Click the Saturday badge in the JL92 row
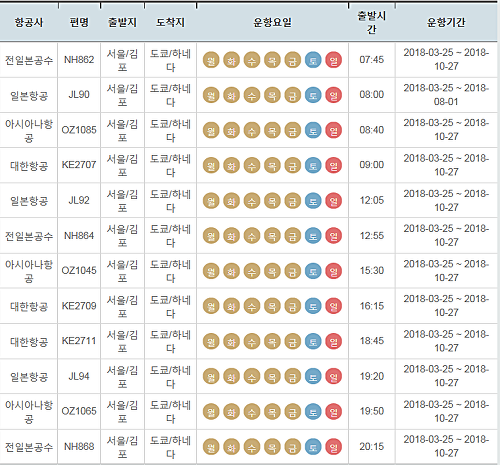This screenshot has height=465, width=500. (x=313, y=201)
